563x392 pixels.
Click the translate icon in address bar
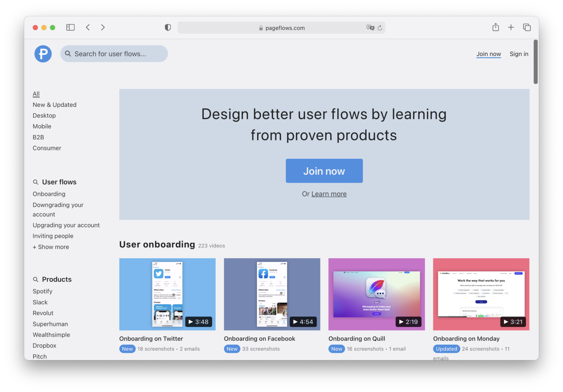click(370, 27)
